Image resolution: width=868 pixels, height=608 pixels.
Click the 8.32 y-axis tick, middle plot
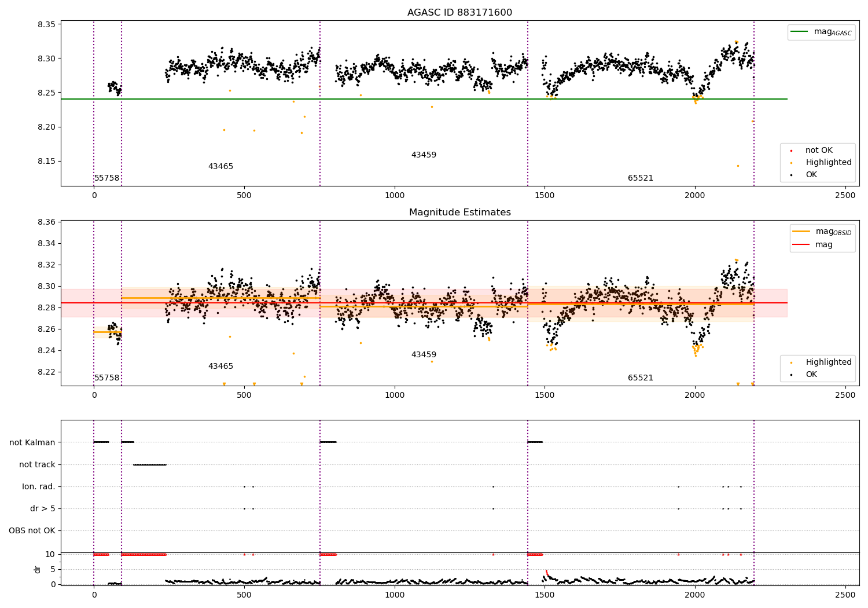(46, 265)
